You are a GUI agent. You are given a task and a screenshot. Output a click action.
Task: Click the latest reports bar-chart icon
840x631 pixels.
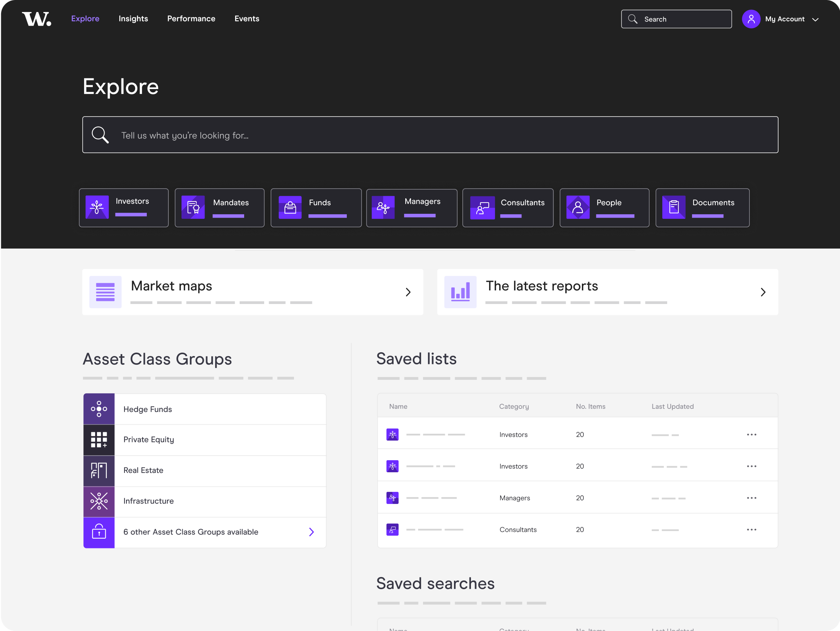460,292
